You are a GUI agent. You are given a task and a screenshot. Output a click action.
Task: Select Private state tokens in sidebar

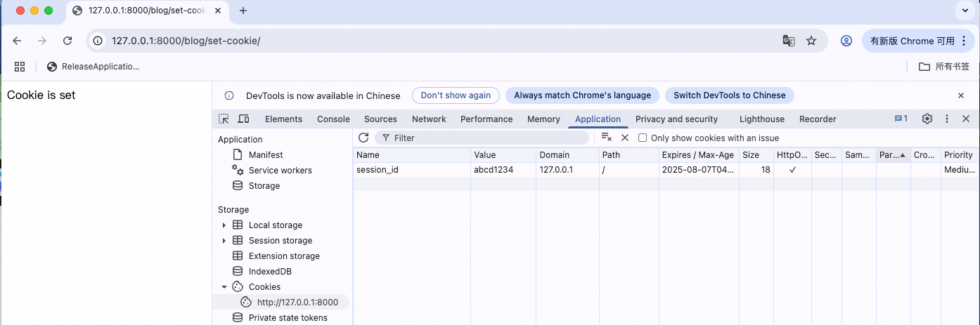pyautogui.click(x=288, y=318)
